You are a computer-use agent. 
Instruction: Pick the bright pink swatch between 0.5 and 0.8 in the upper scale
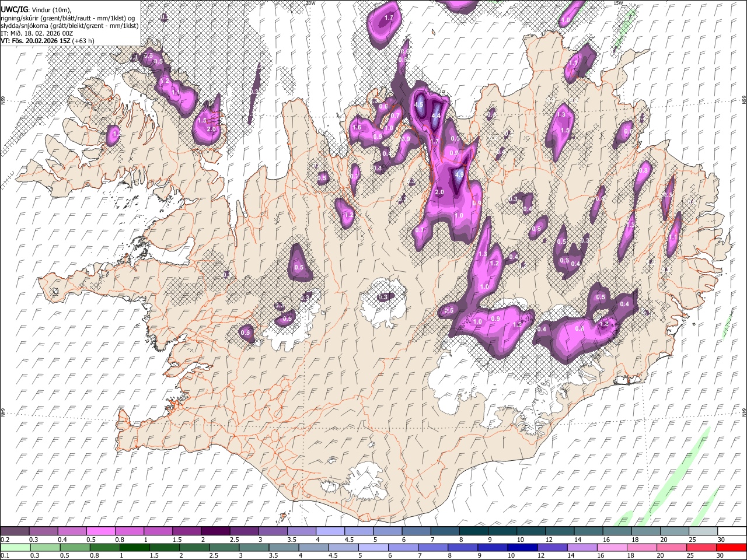tap(100, 531)
